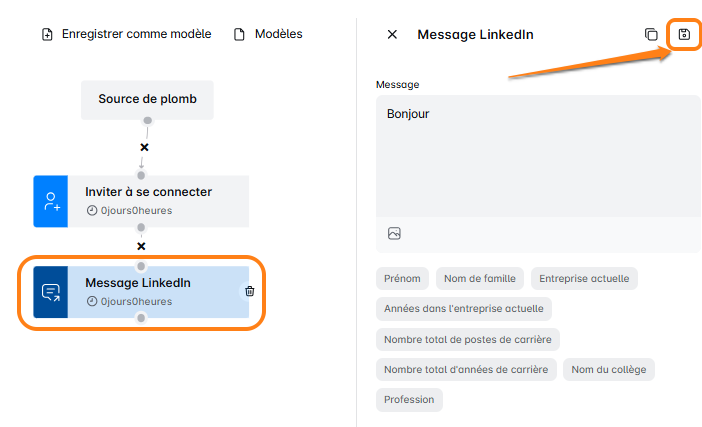Click the save icon in the message panel
This screenshot has height=427, width=702.
pos(684,35)
